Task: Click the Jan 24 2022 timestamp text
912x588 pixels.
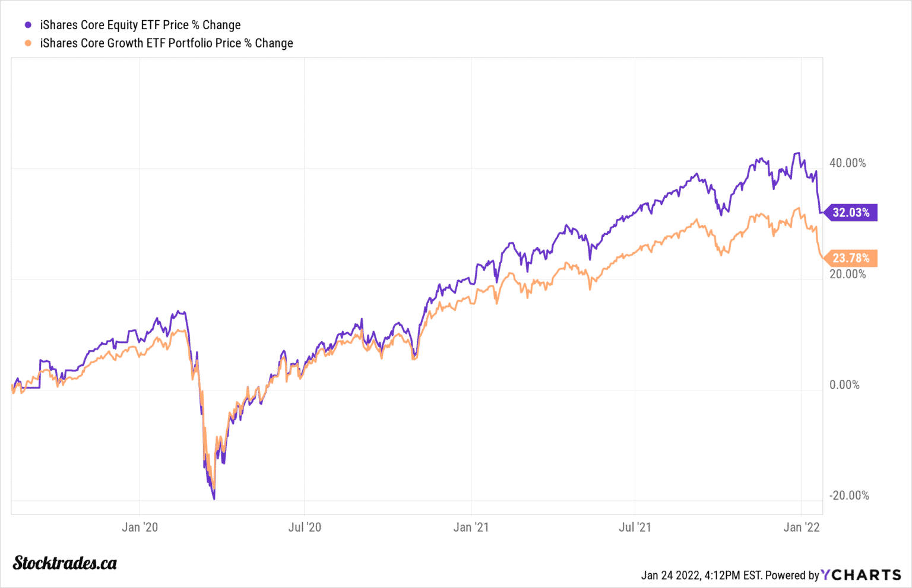Action: [x=701, y=575]
